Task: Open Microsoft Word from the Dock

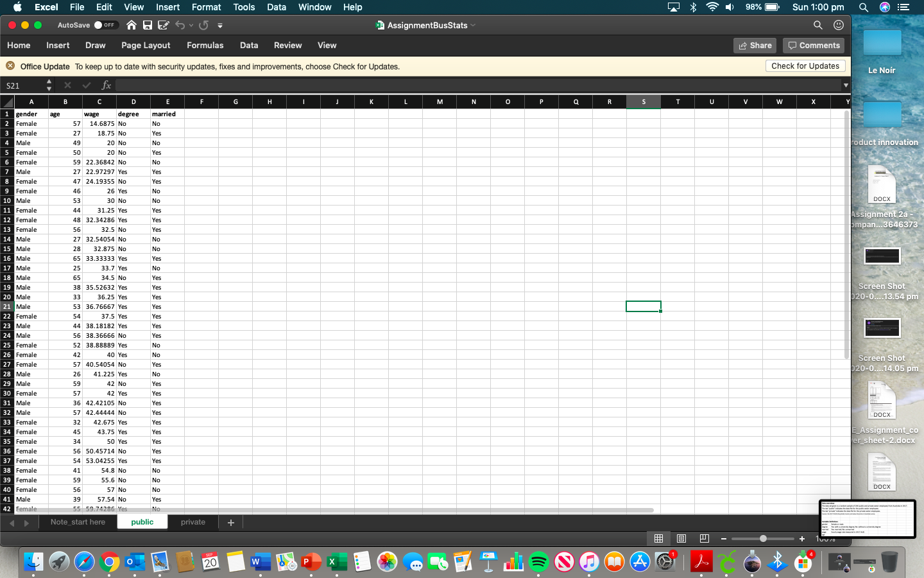Action: coord(261,562)
